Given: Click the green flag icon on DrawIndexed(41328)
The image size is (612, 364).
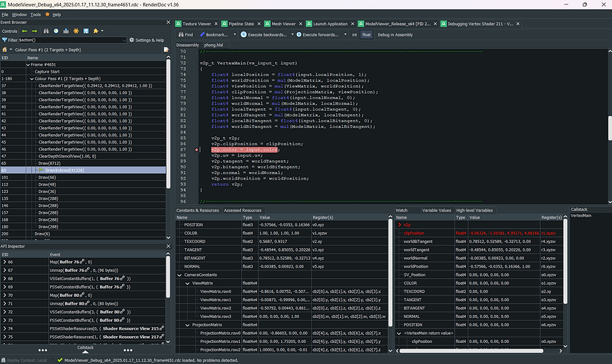Looking at the screenshot, I should (41, 170).
